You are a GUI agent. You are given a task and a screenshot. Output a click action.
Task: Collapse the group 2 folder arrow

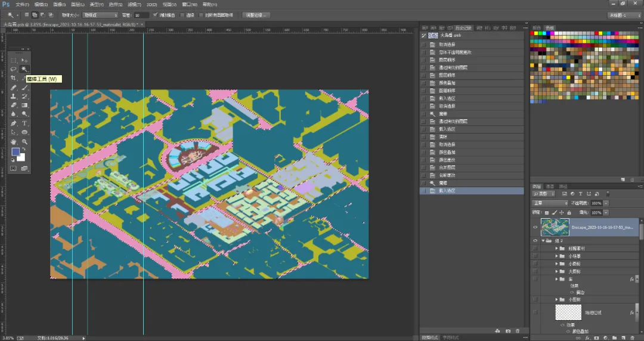tap(543, 241)
